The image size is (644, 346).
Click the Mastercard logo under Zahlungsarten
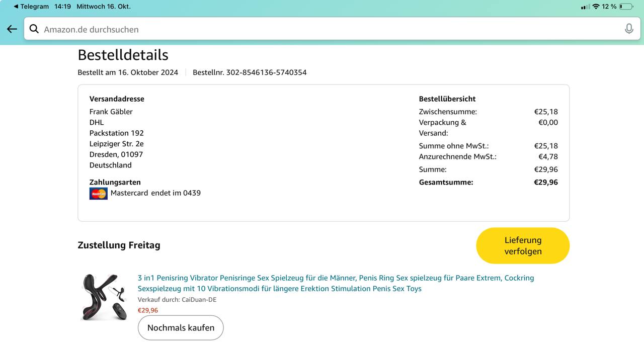click(98, 193)
